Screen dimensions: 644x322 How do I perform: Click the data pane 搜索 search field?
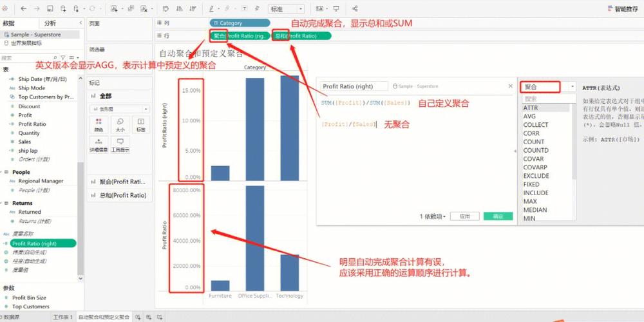(29, 58)
